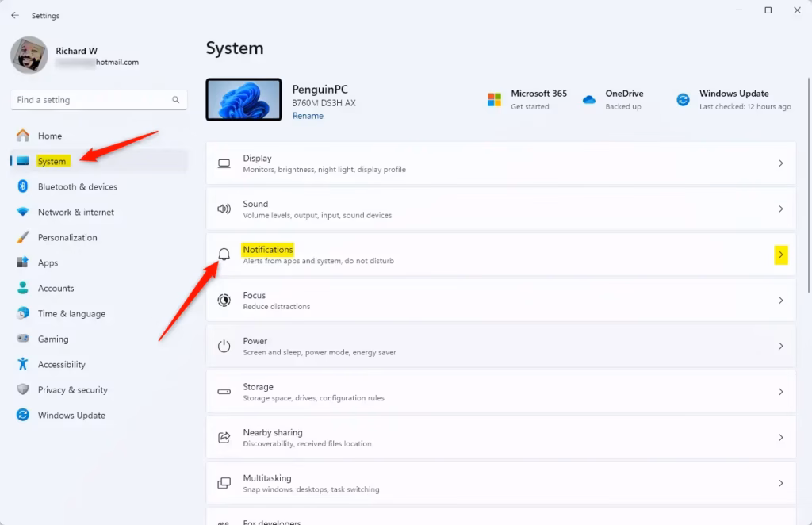The height and width of the screenshot is (525, 812).
Task: Open Personalization section
Action: click(x=67, y=237)
